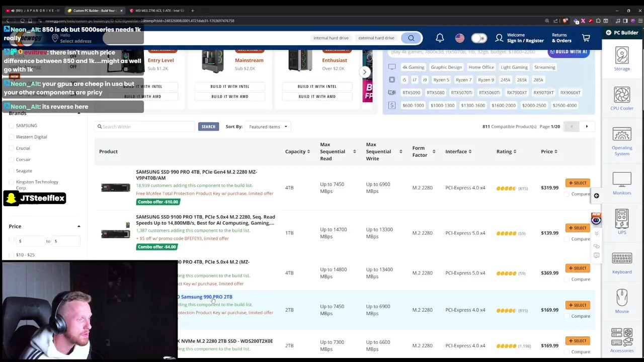This screenshot has height=362, width=644.
Task: Open the Accessories category icon
Action: [x=622, y=340]
